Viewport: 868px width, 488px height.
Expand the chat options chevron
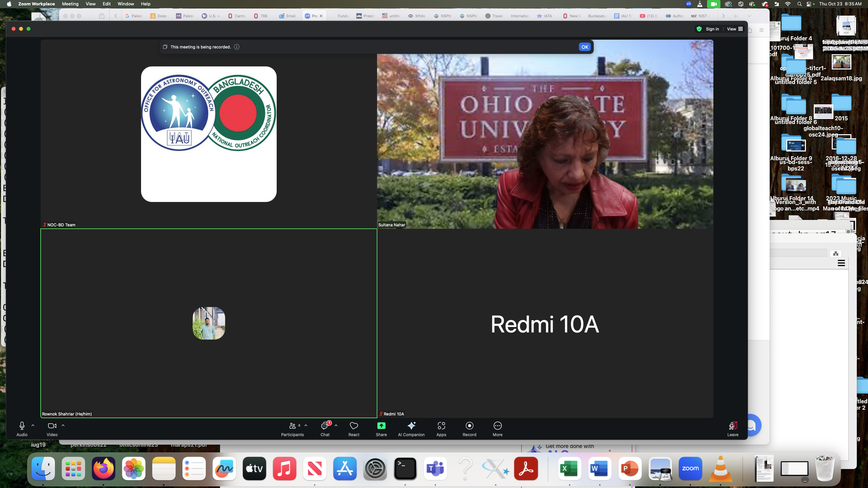[x=336, y=426]
